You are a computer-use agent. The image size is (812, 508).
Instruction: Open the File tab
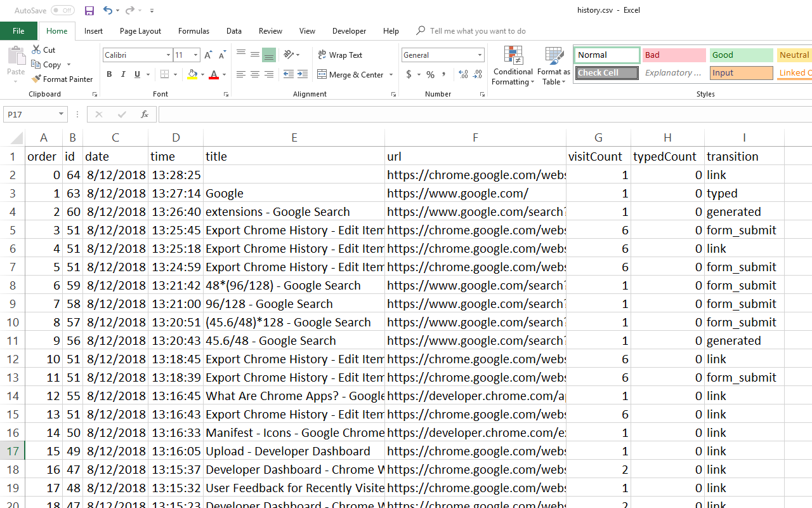coord(18,31)
